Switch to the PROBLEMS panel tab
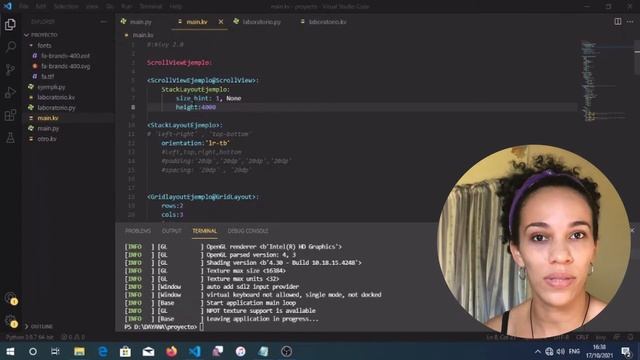 138,231
